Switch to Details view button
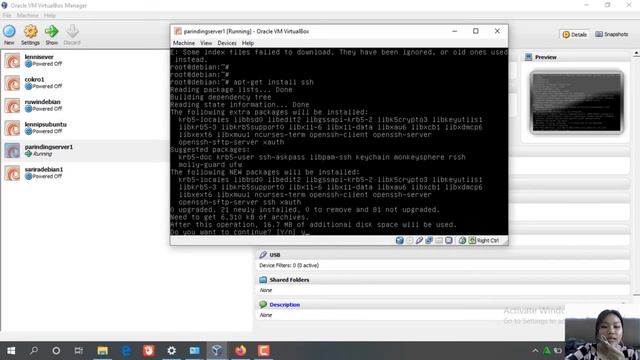 pyautogui.click(x=574, y=34)
